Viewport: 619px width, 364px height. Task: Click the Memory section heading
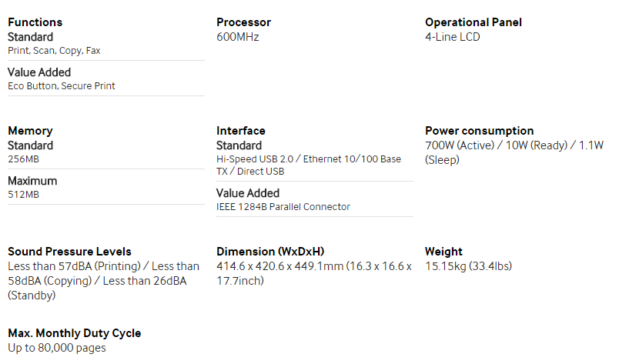[x=30, y=131]
